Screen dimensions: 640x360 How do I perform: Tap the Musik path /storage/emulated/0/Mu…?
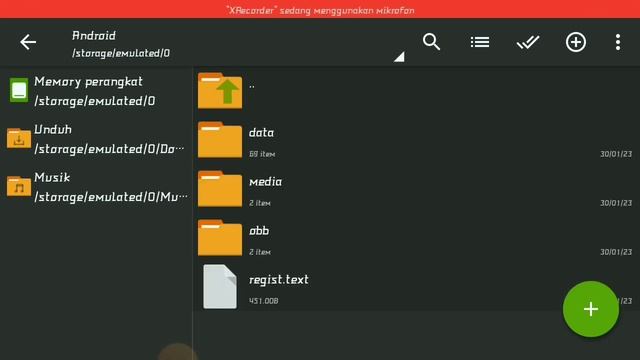click(111, 197)
